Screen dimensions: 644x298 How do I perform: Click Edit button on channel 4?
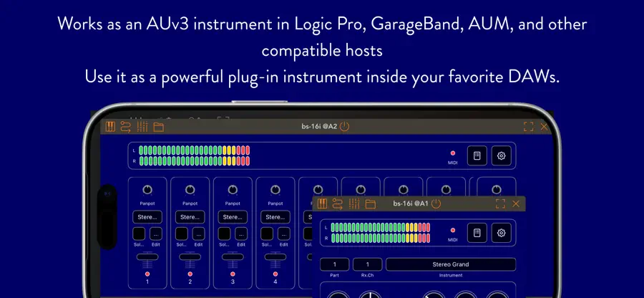tap(284, 234)
